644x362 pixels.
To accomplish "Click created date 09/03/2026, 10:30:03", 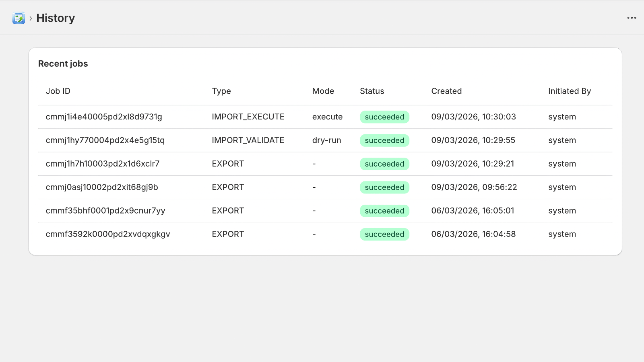I will 473,117.
